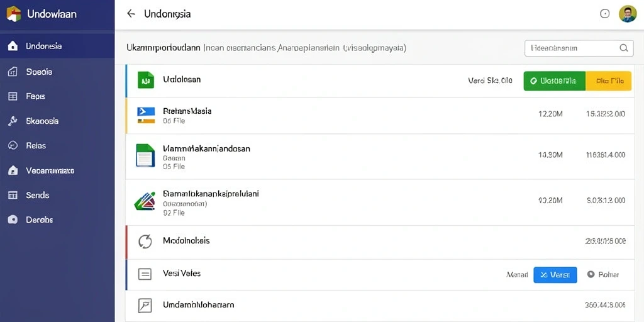This screenshot has height=322, width=644.
Task: Open the green file icon of Udolohsan
Action: tap(145, 80)
